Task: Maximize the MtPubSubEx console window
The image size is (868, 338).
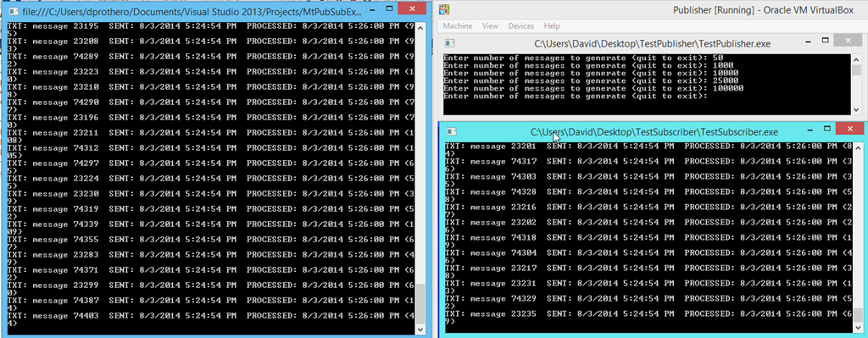Action: coord(390,9)
